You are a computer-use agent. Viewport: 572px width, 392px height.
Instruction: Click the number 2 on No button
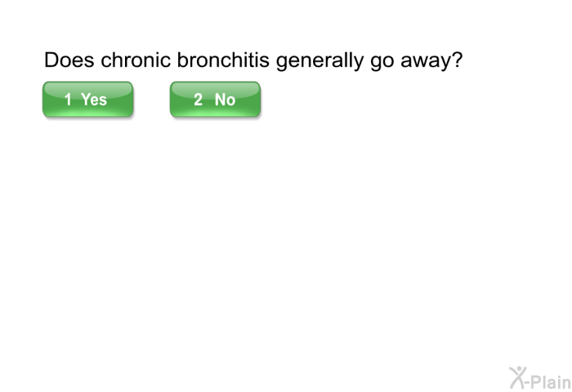198,100
